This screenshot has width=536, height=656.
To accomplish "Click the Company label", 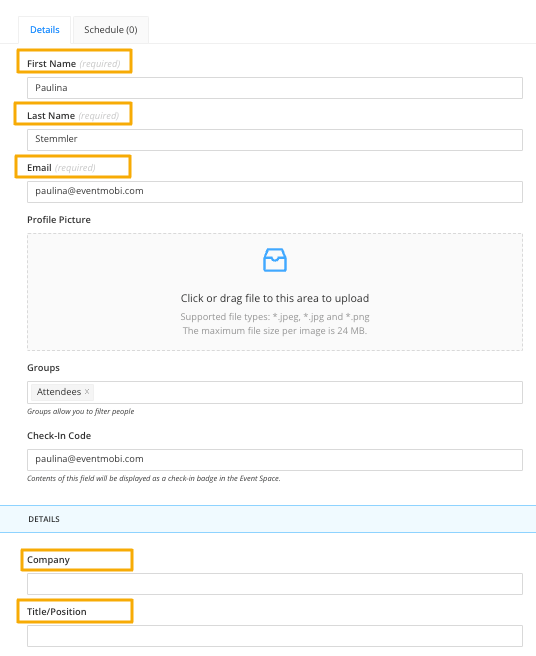I will pos(49,560).
